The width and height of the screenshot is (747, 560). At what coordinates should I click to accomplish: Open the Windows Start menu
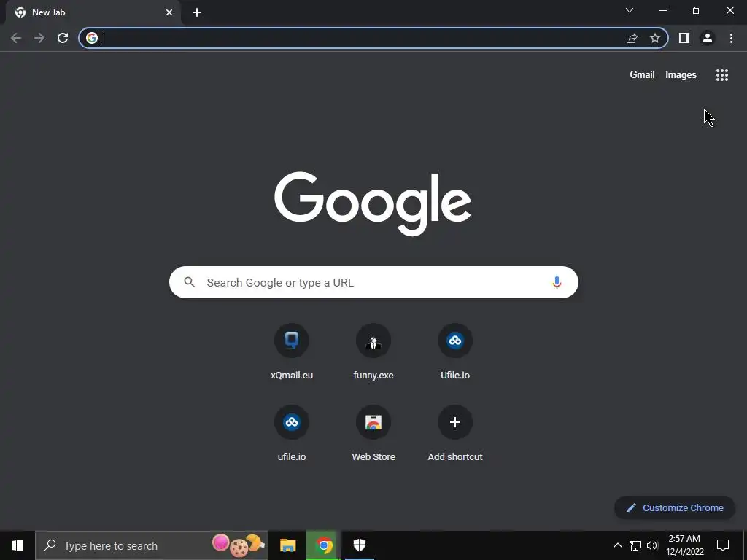click(18, 545)
